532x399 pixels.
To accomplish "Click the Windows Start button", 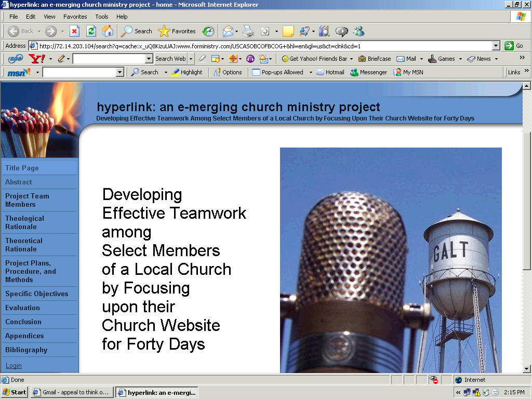I will click(x=14, y=392).
